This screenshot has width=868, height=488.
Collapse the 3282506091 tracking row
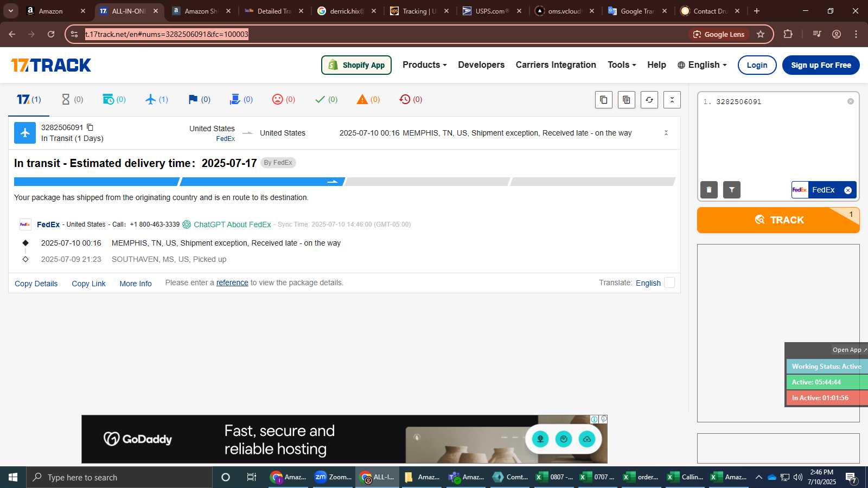[666, 133]
